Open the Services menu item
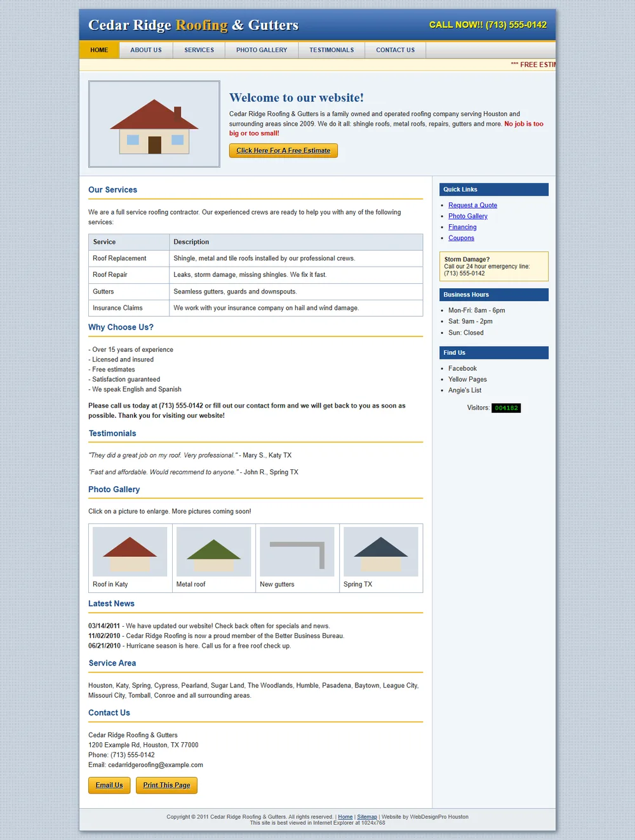The width and height of the screenshot is (635, 840). click(199, 50)
